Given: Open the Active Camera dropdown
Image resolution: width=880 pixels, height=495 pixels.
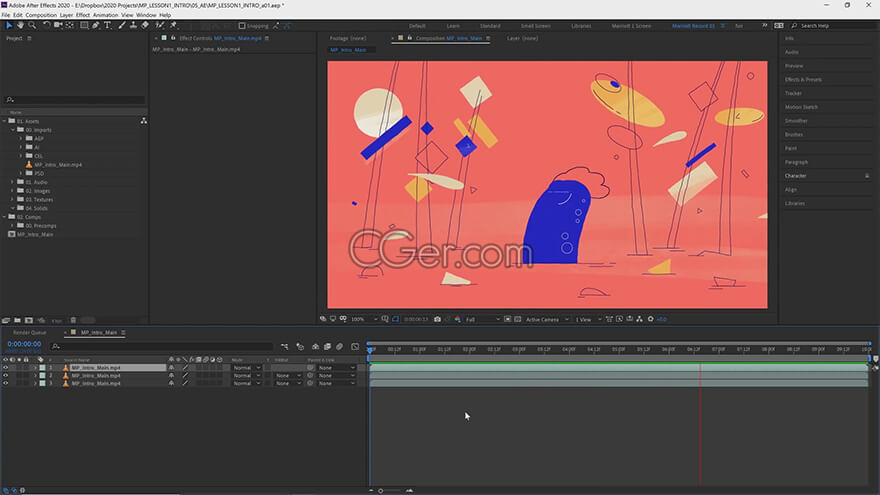Looking at the screenshot, I should [547, 319].
